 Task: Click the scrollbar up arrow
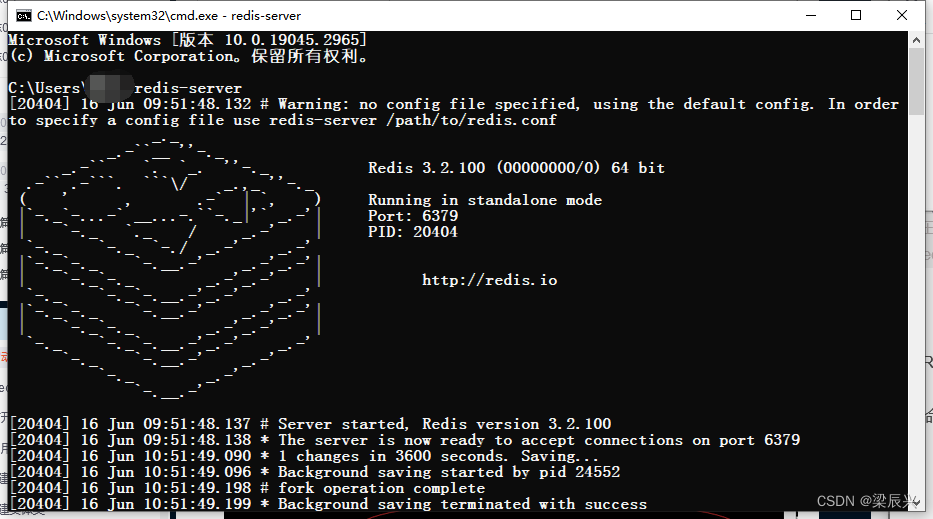click(x=916, y=40)
